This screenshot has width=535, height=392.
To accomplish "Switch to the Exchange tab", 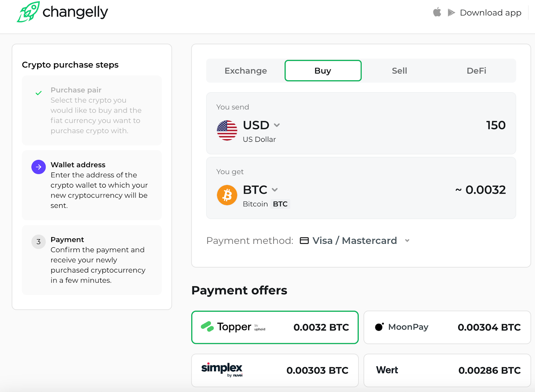I will 245,71.
